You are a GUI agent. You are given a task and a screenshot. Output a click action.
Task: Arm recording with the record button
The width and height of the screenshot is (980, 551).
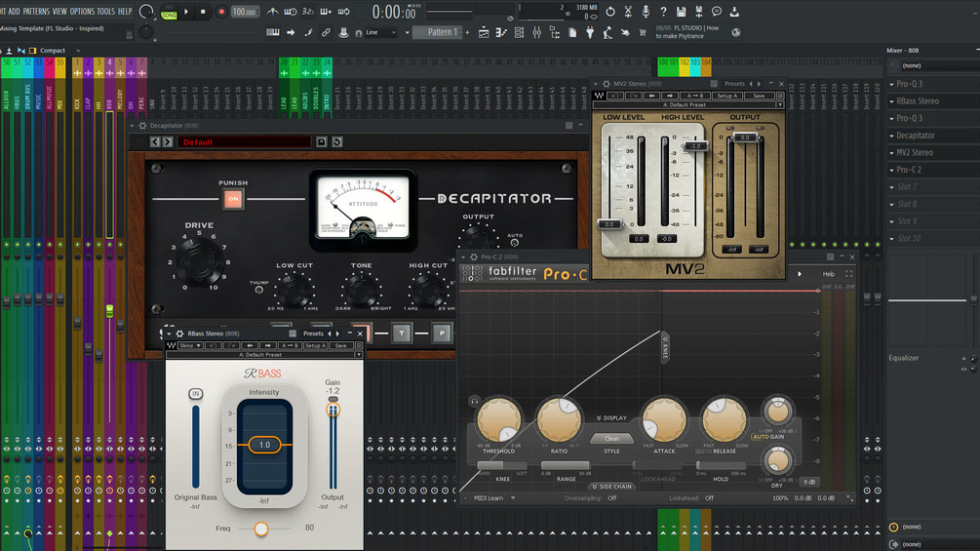220,12
